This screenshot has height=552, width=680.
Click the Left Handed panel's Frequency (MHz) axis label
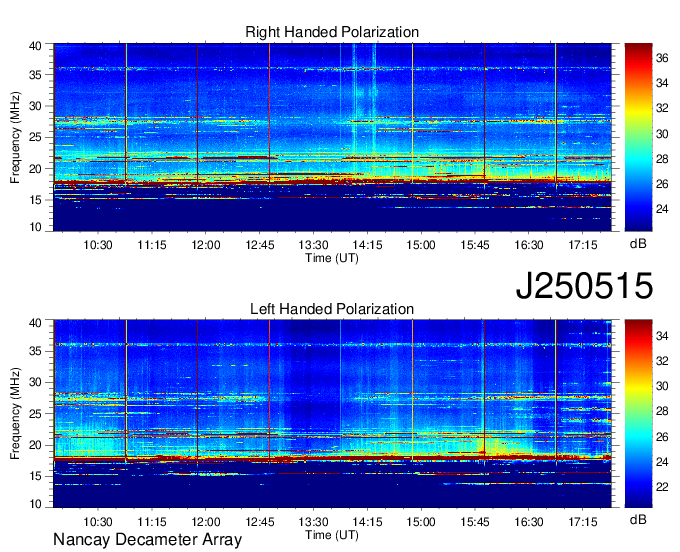pyautogui.click(x=15, y=414)
